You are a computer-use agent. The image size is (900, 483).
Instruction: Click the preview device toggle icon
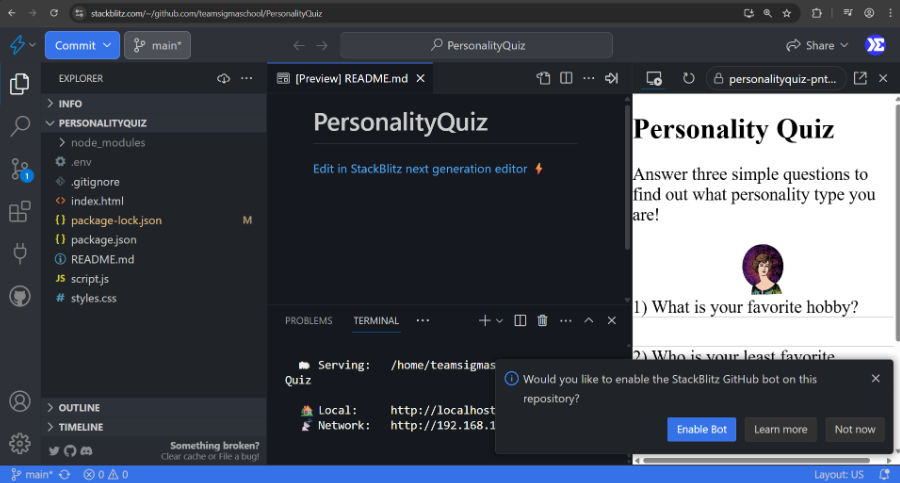(654, 79)
